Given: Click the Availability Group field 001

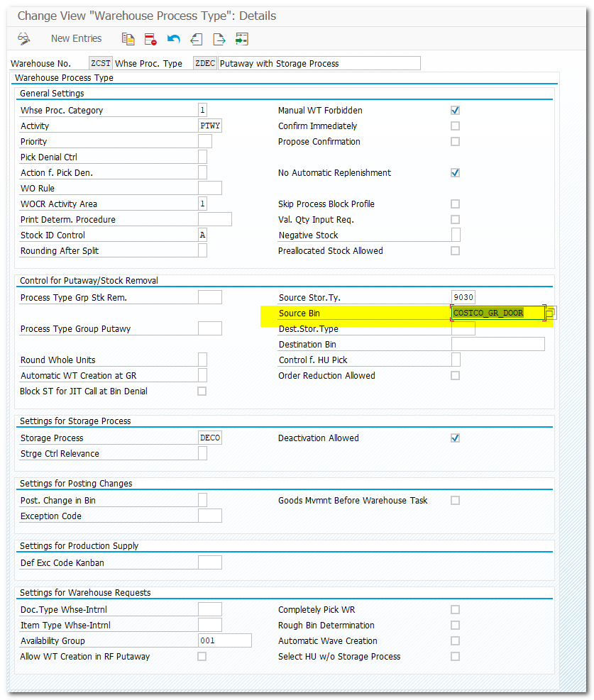Looking at the screenshot, I should pos(224,641).
